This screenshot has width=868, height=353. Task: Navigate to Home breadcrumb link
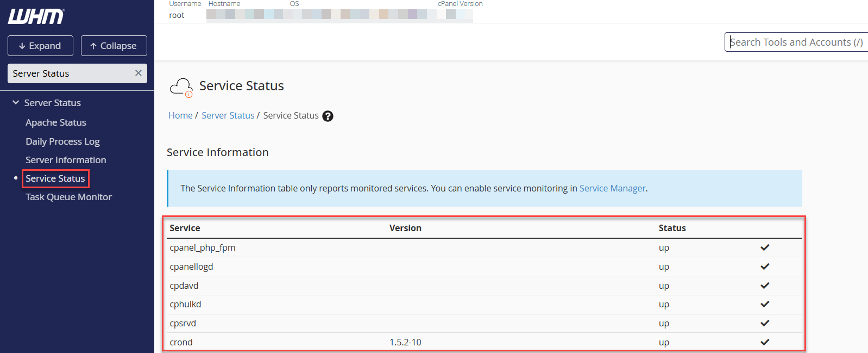pyautogui.click(x=180, y=115)
